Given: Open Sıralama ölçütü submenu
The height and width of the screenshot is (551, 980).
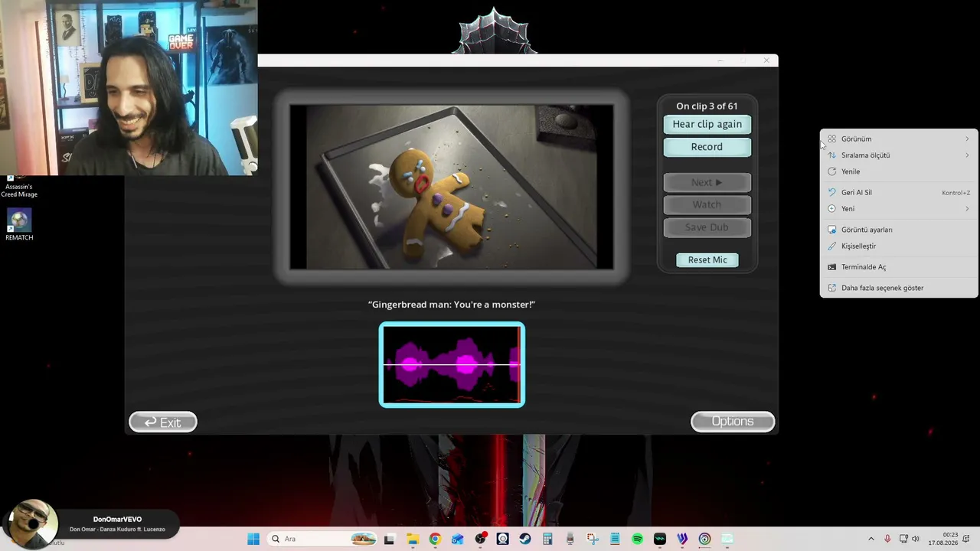Looking at the screenshot, I should tap(899, 155).
